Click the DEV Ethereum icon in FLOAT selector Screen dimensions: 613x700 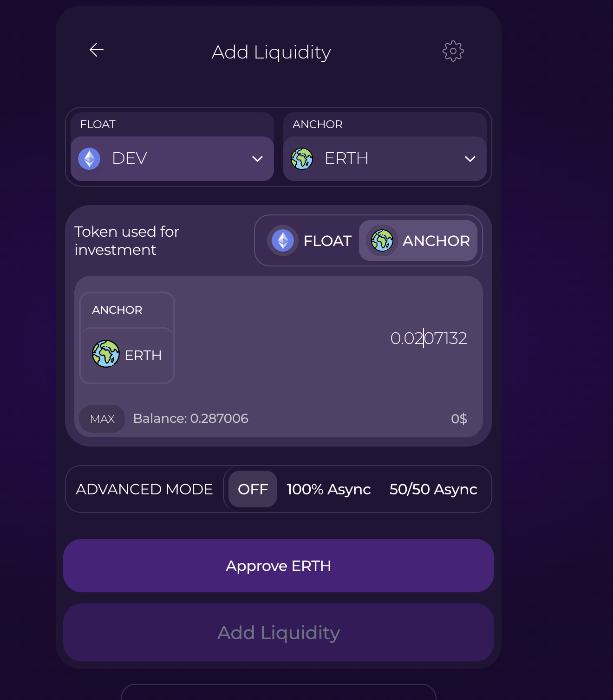point(89,159)
